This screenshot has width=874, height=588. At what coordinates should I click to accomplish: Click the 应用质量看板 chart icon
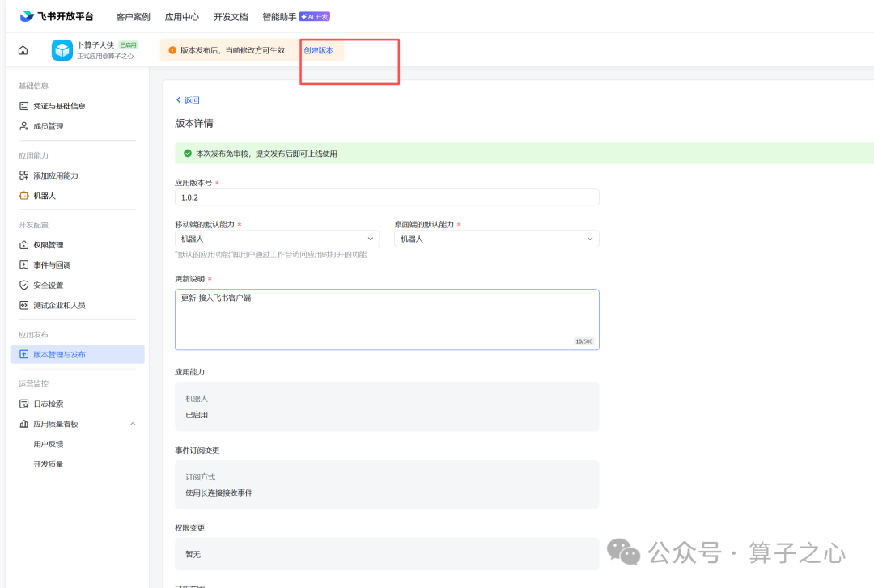[24, 424]
